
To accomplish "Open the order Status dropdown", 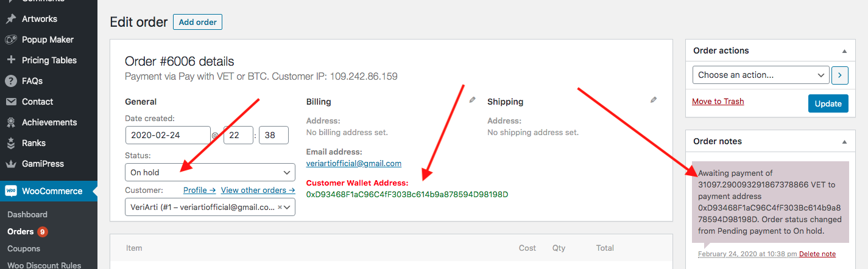I will [210, 172].
